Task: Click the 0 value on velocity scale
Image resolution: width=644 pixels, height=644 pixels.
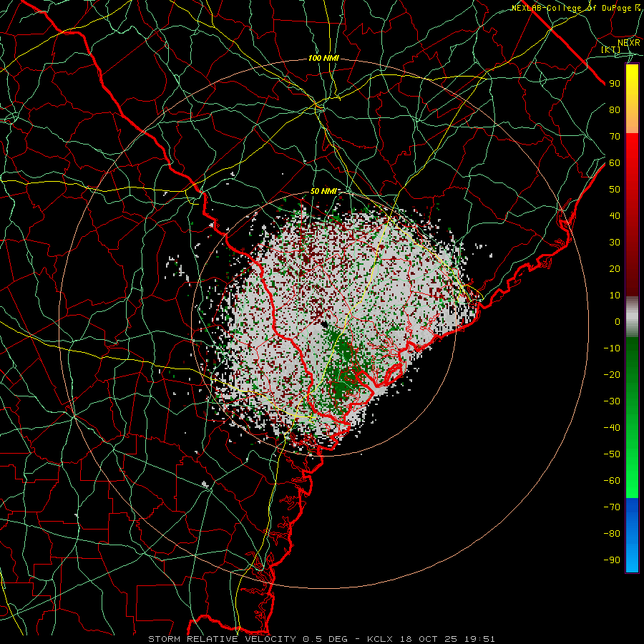Action: pos(618,322)
